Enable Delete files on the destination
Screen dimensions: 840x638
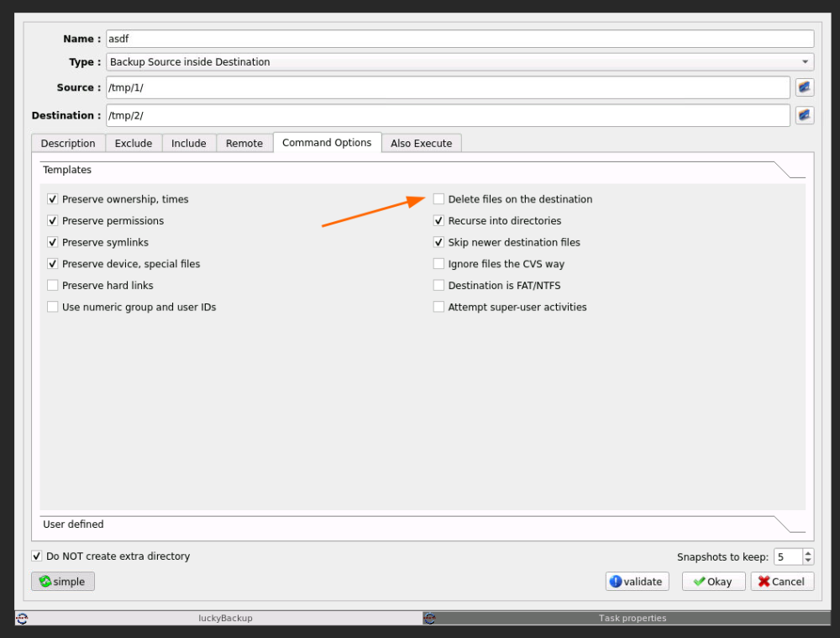click(438, 199)
